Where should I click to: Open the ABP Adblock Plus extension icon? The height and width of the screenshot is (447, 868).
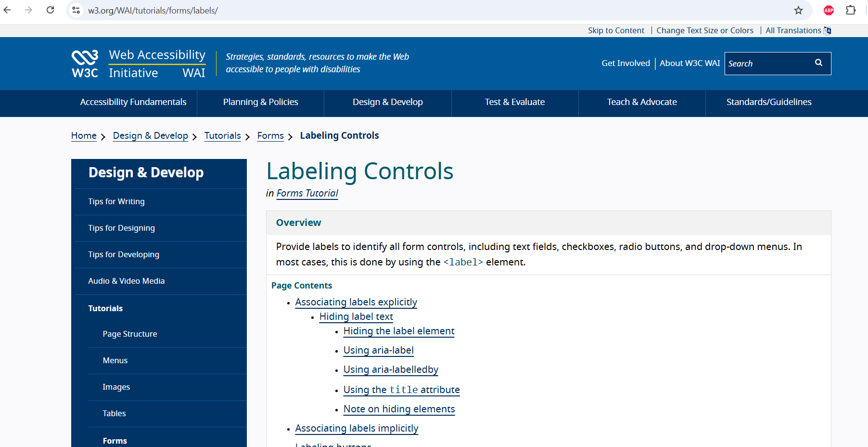tap(829, 10)
